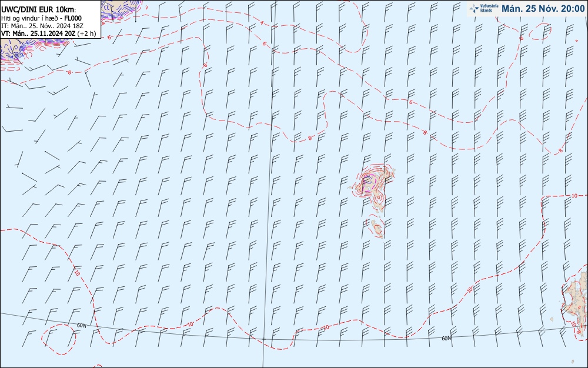
Task: Click the left '60N' latitude label
Action: click(x=81, y=325)
